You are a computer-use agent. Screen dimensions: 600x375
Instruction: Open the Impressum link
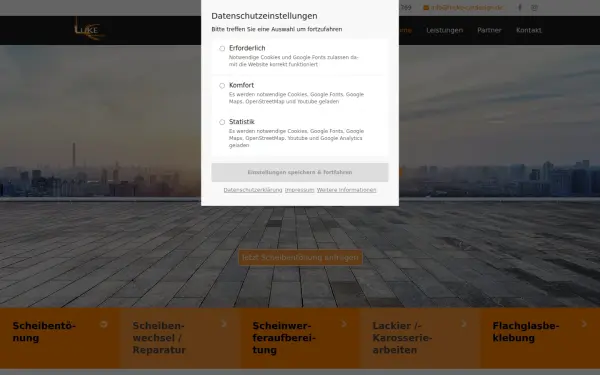click(300, 190)
